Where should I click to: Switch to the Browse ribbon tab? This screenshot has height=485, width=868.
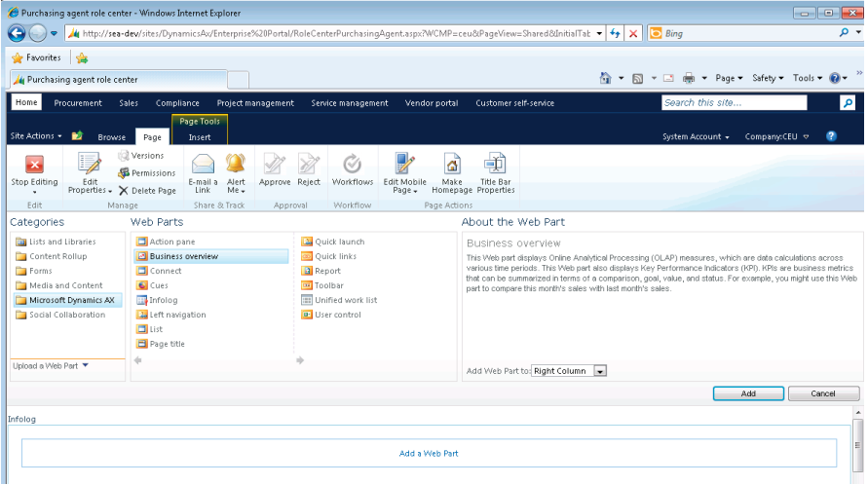point(112,136)
